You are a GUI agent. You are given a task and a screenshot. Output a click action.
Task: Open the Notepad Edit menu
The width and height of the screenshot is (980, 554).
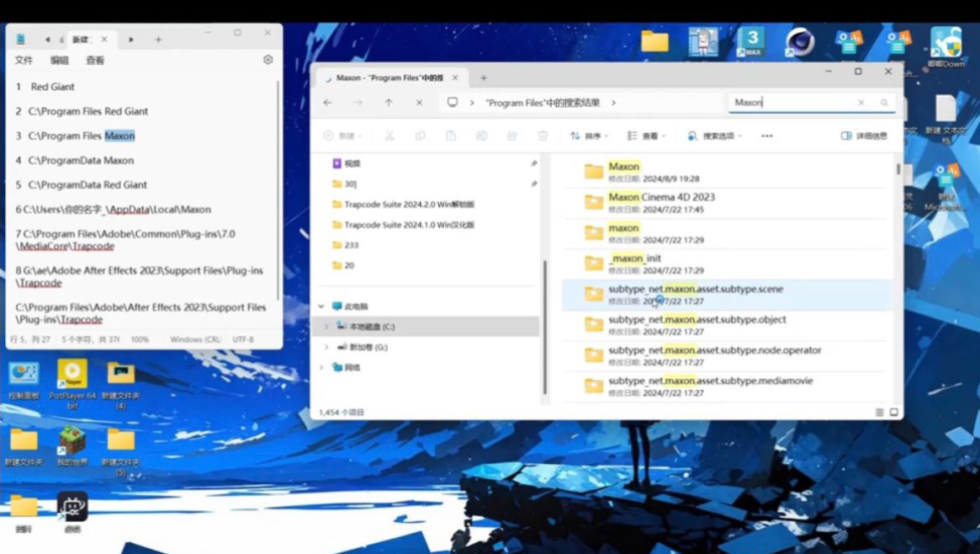[x=60, y=60]
